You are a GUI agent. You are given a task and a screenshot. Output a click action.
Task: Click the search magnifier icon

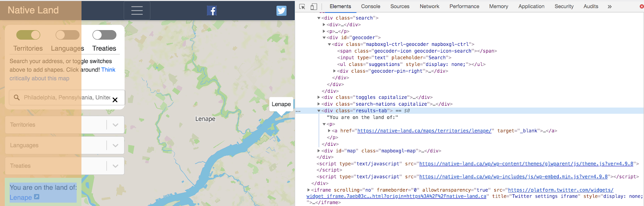click(17, 98)
